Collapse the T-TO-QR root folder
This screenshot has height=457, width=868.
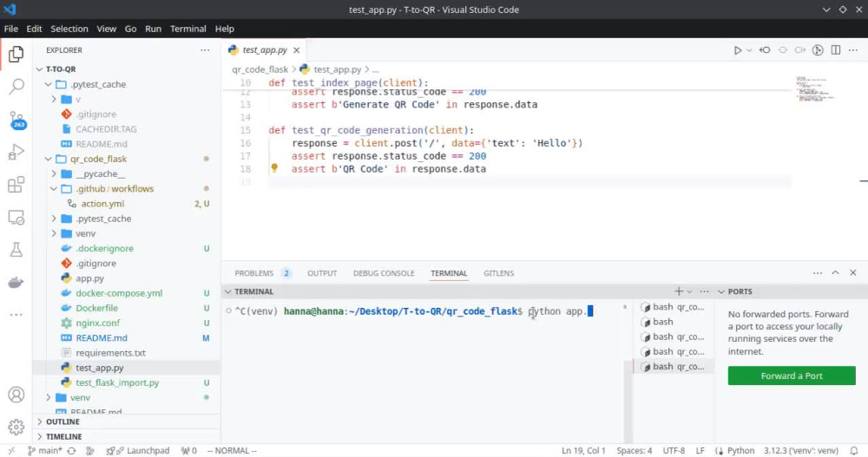coord(39,69)
